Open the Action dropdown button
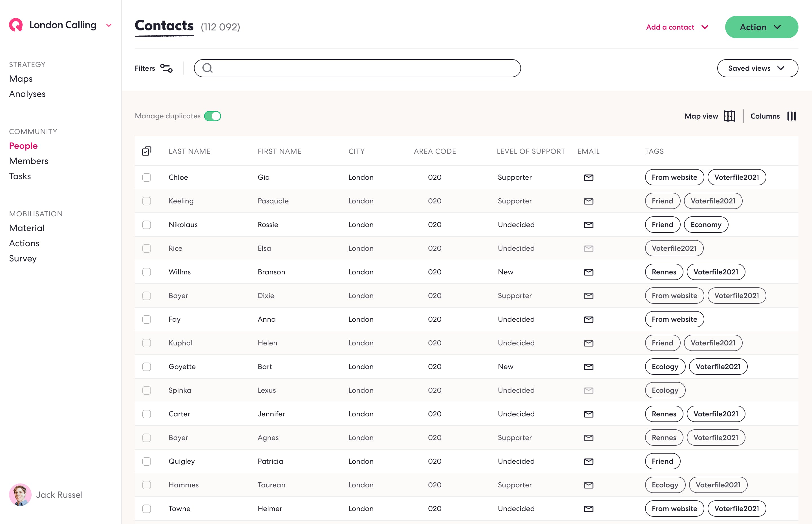The width and height of the screenshot is (812, 524). coord(761,27)
